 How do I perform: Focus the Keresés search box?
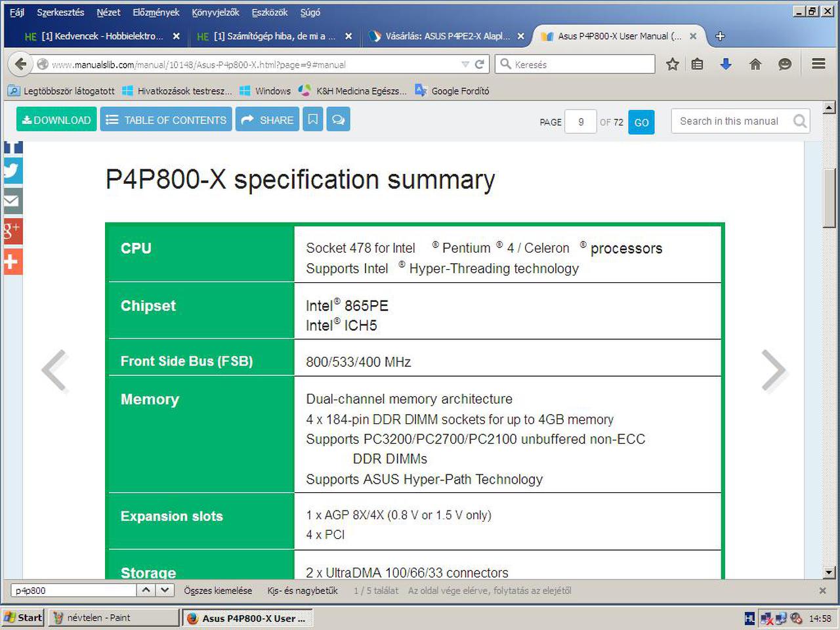coord(575,64)
